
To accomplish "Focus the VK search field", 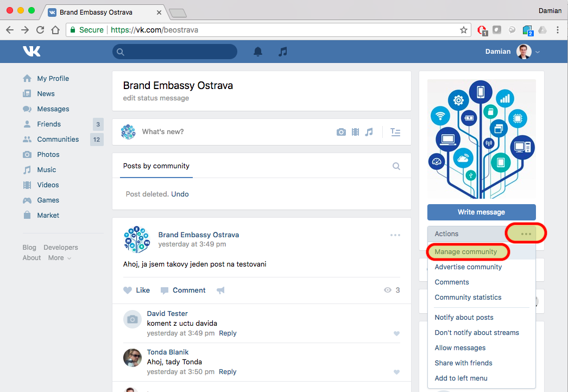I will pyautogui.click(x=175, y=52).
